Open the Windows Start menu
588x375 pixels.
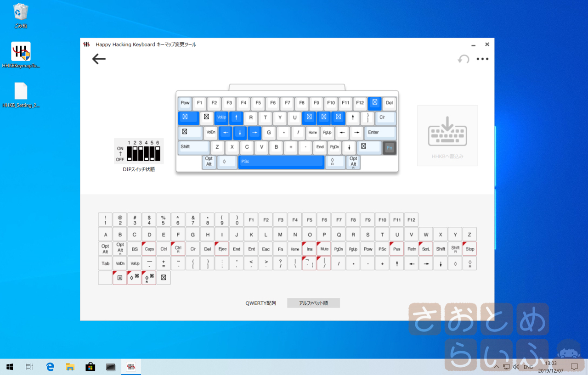(x=10, y=367)
